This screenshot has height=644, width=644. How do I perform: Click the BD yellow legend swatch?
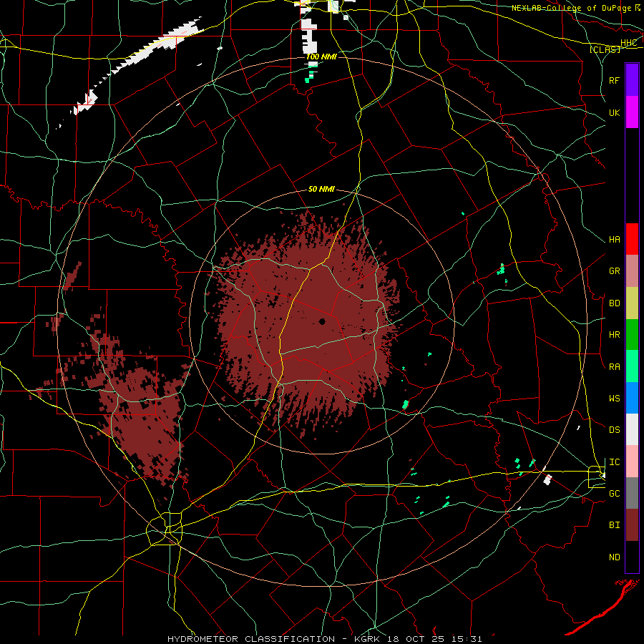click(x=632, y=303)
